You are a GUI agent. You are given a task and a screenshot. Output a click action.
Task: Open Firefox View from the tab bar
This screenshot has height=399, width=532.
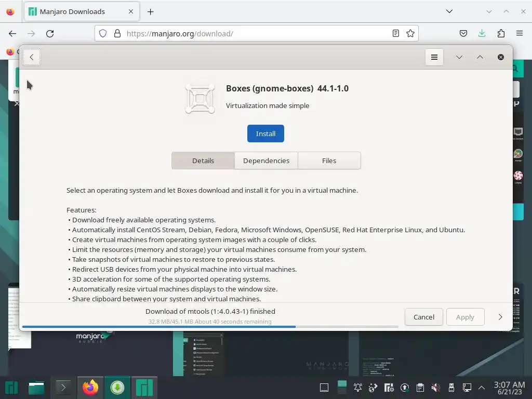coord(10,12)
